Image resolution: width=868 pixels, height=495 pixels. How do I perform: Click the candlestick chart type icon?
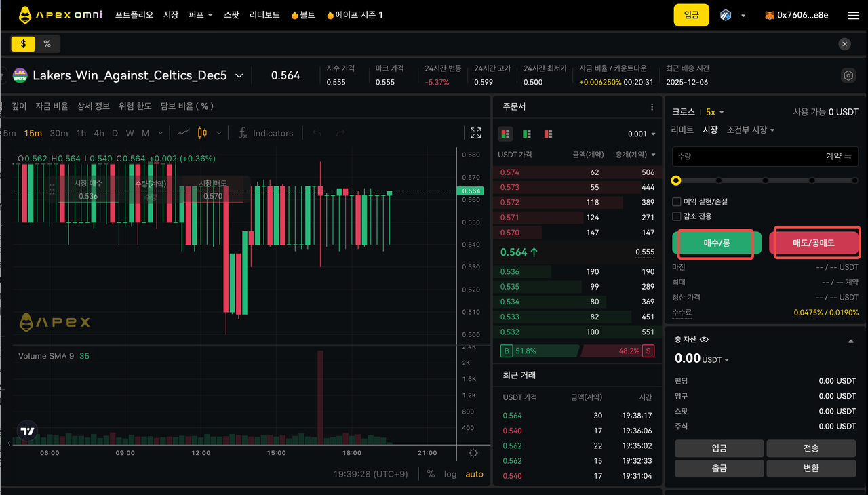pos(202,133)
